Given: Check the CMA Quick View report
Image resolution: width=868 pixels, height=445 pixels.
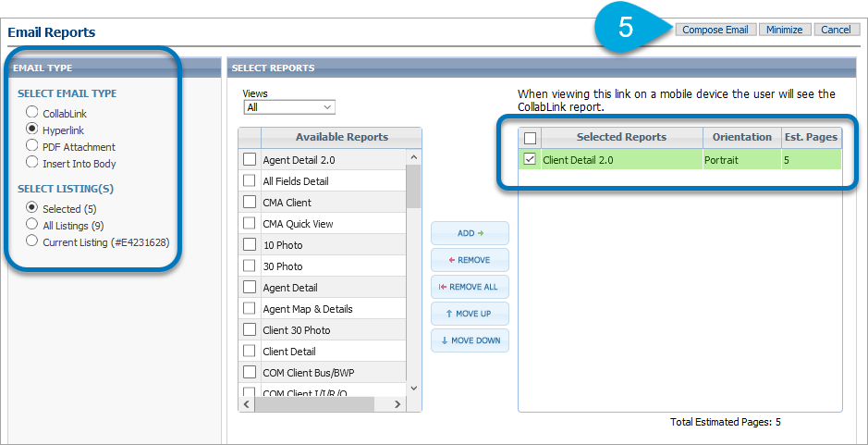Looking at the screenshot, I should (x=250, y=223).
